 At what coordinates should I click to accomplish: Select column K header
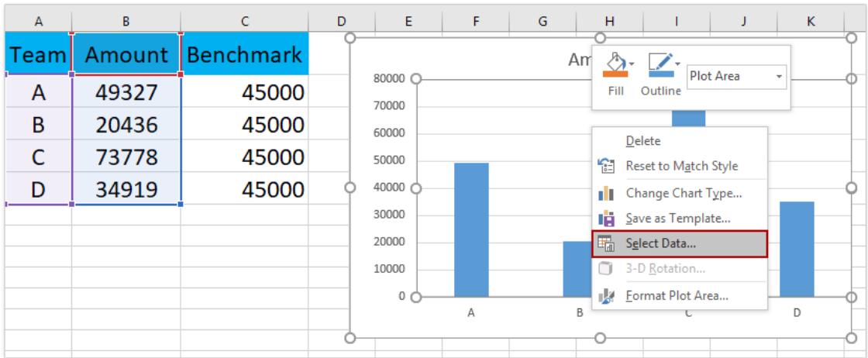pos(811,21)
